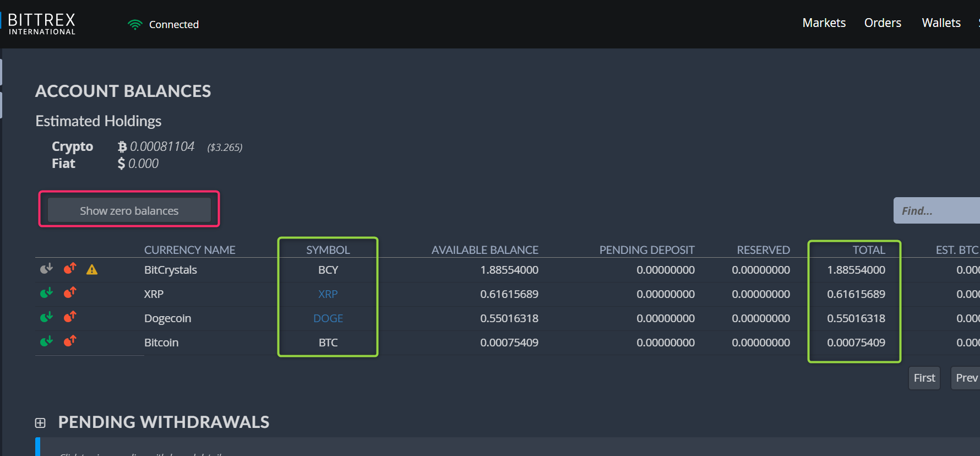This screenshot has width=980, height=456.
Task: Sort by Currency Name column header
Action: pos(190,250)
